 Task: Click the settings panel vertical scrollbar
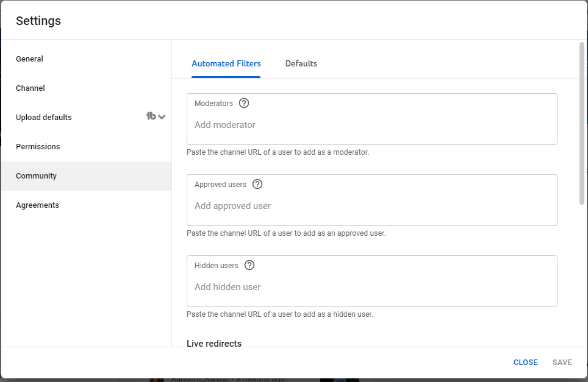[582, 122]
